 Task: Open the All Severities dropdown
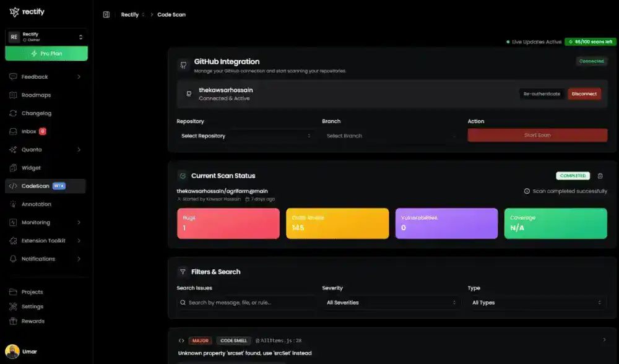click(x=391, y=303)
